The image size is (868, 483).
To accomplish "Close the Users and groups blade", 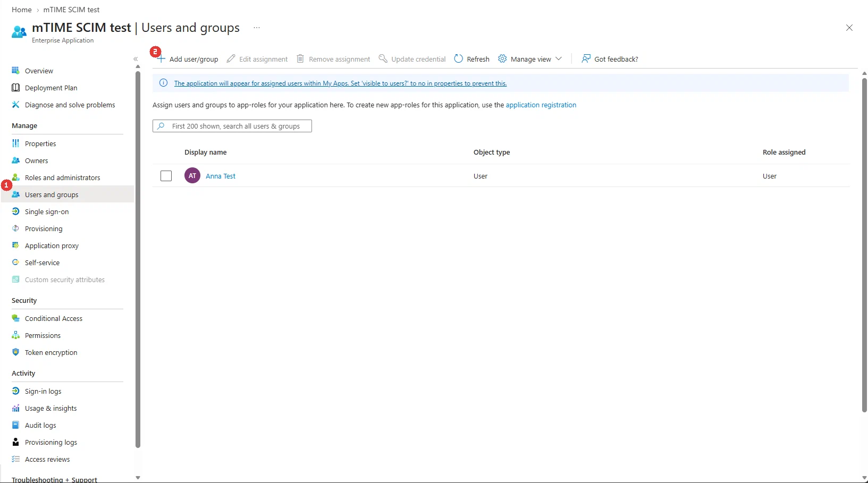I will pos(849,28).
